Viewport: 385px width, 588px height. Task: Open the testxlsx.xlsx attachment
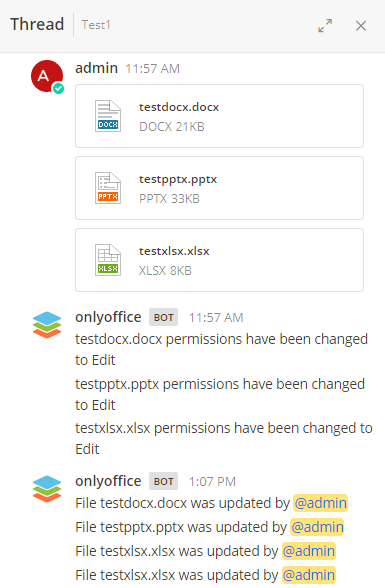[219, 260]
